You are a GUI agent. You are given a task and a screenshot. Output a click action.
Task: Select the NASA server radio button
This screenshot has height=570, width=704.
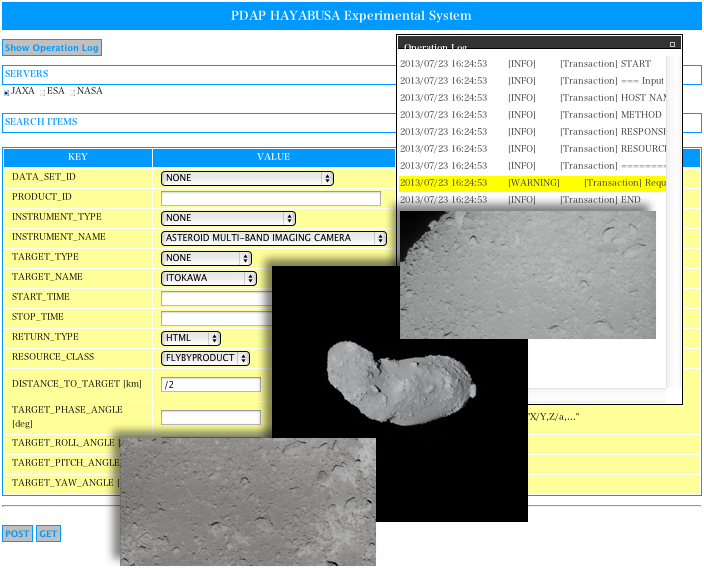(72, 92)
